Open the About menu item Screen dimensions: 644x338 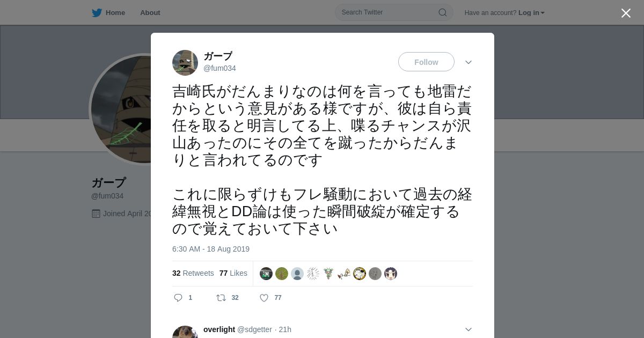150,12
